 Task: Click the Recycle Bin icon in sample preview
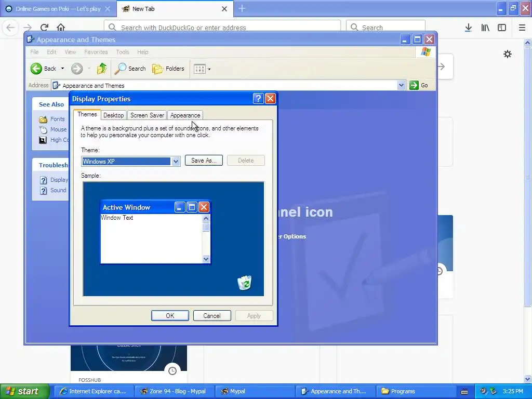pyautogui.click(x=244, y=283)
